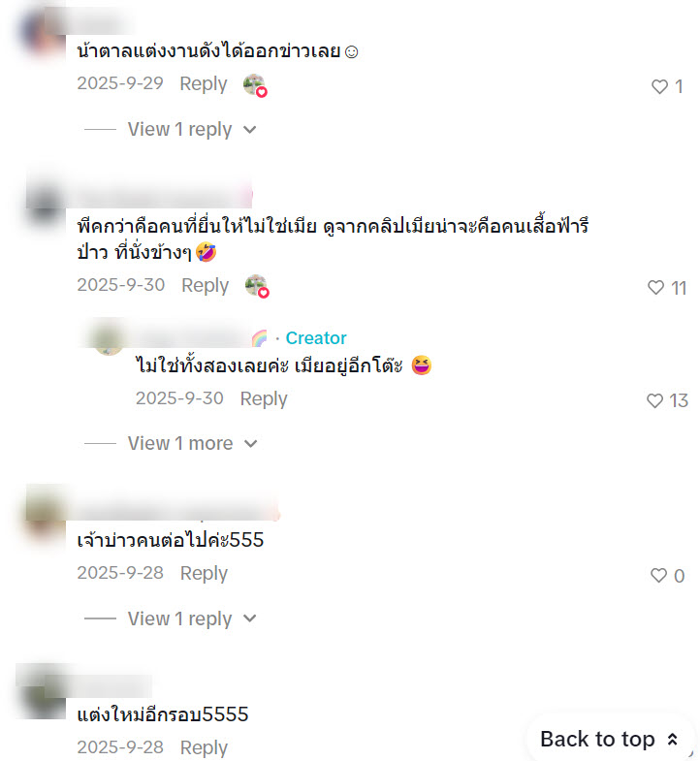The image size is (700, 761).
Task: Like the Creator's reply with 13 likes
Action: (x=654, y=401)
